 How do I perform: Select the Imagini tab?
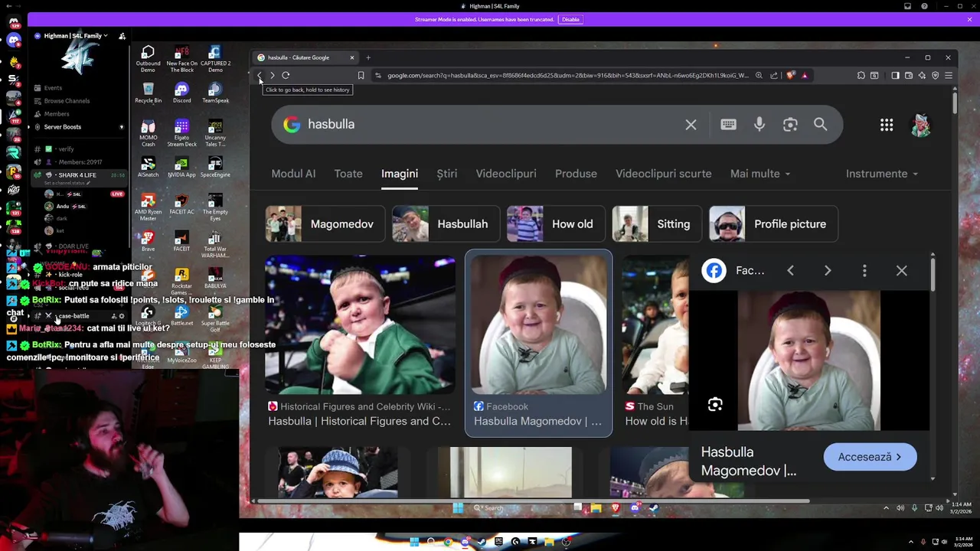[x=400, y=174]
